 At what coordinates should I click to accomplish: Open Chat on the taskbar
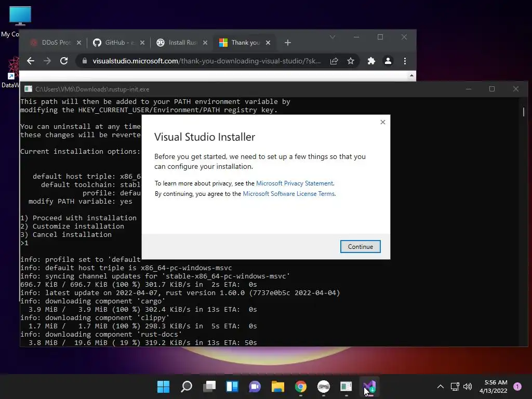[255, 387]
